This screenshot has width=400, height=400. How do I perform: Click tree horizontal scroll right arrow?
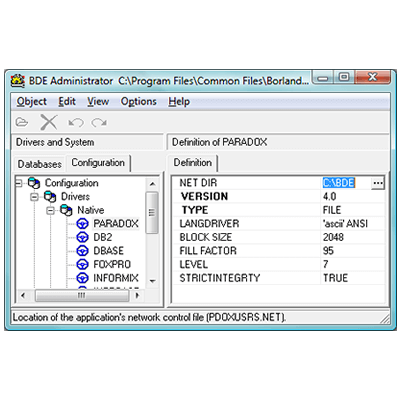(137, 295)
